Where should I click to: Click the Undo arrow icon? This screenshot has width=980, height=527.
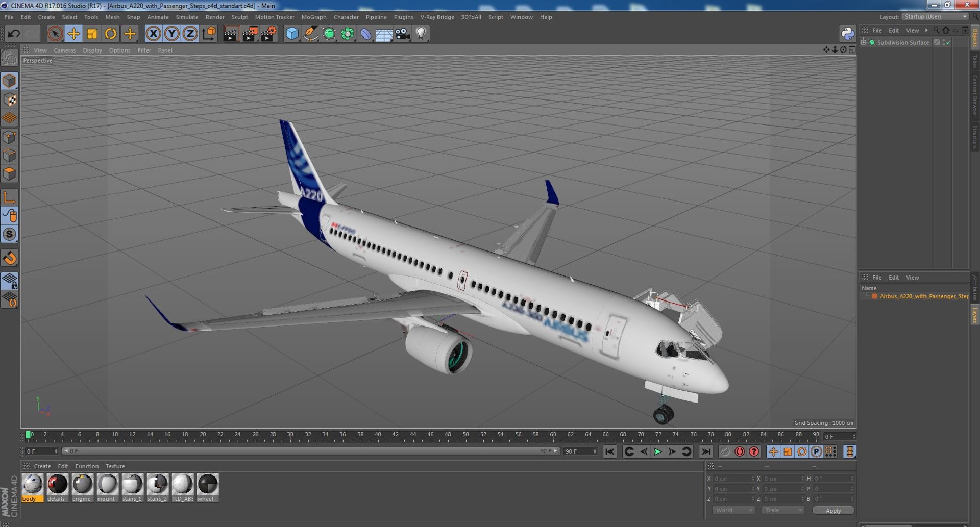(x=14, y=34)
